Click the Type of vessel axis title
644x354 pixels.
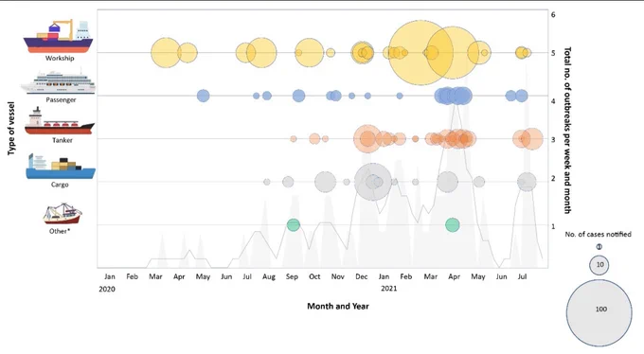click(11, 129)
